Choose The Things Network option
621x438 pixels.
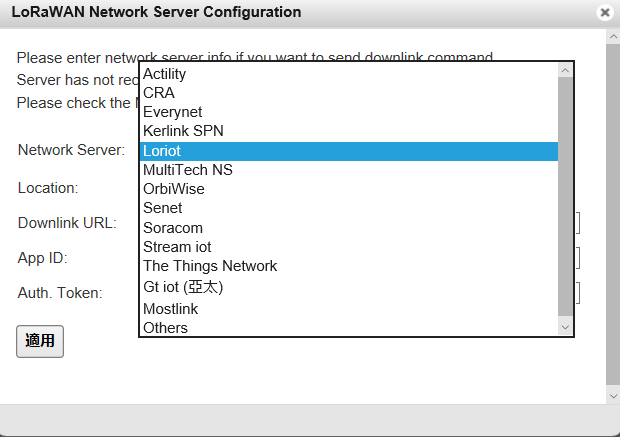pyautogui.click(x=349, y=266)
